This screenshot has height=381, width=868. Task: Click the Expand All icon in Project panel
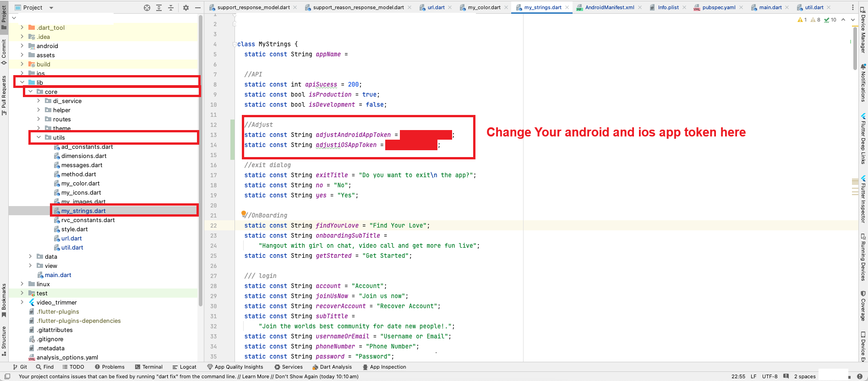[159, 8]
